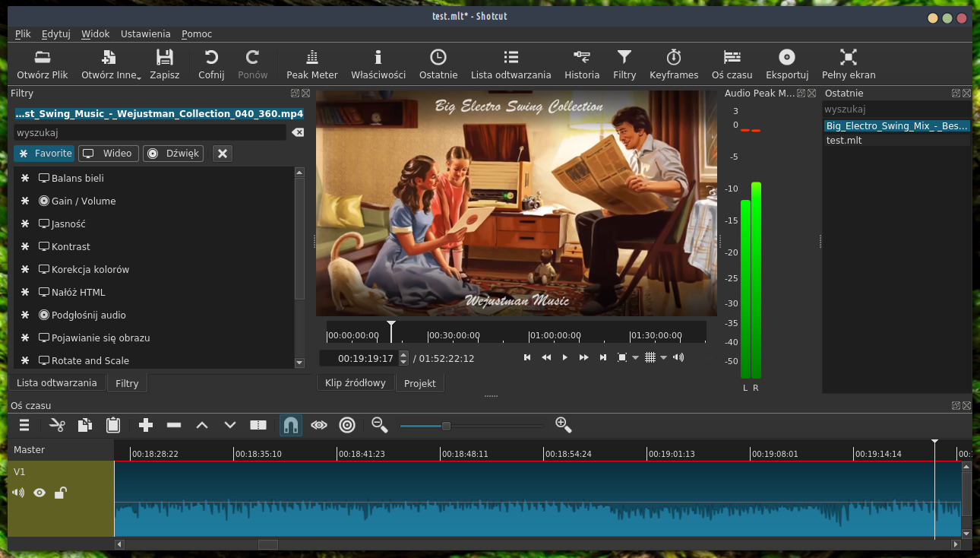This screenshot has height=558, width=980.
Task: Open the Historia panel
Action: tap(582, 65)
